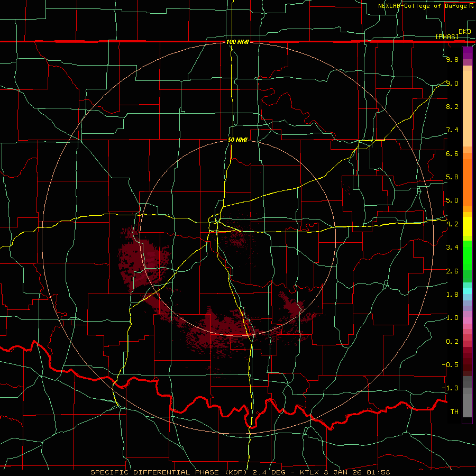The height and width of the screenshot is (476, 476).
Task: Click the 9.0 value on the color scale
Action: (452, 83)
